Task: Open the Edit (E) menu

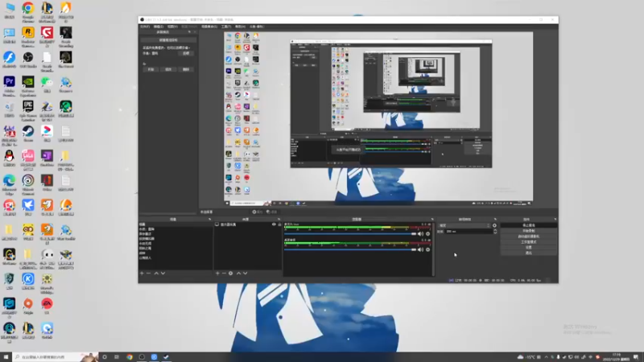Action: coord(159,27)
